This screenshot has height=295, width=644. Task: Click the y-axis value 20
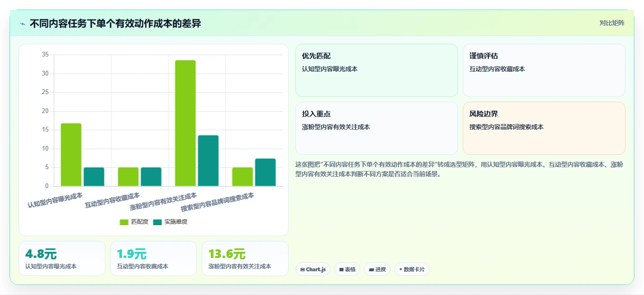(x=45, y=111)
